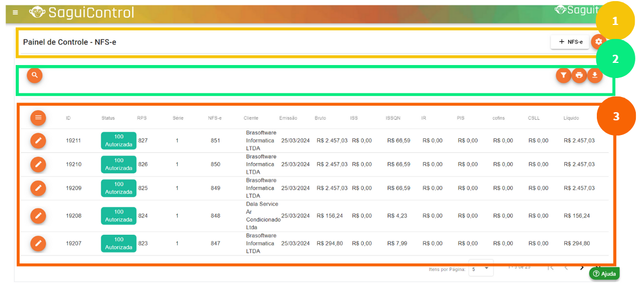This screenshot has height=290, width=644.
Task: Click the + NFS-e button
Action: tap(570, 42)
